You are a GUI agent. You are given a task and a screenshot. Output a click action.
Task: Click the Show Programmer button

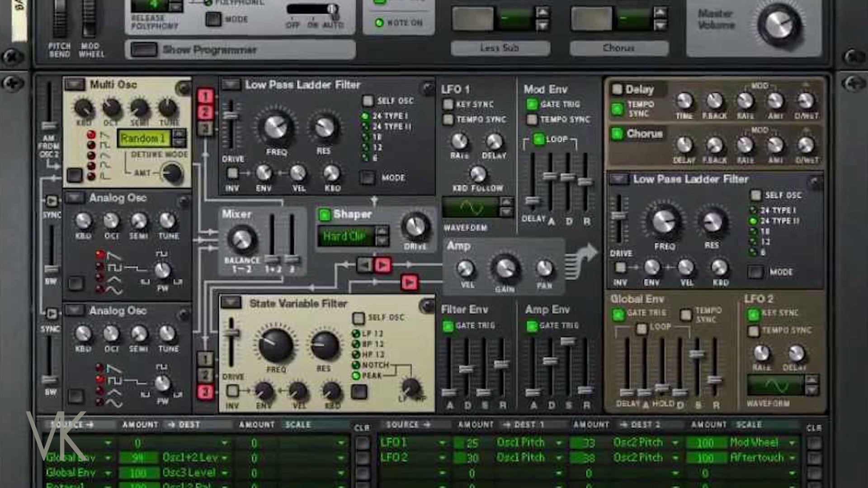(144, 50)
